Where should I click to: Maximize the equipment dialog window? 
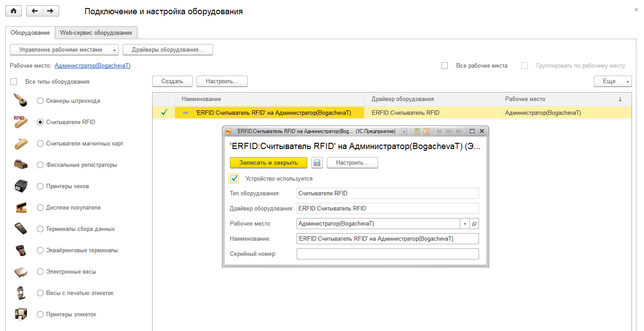[472, 131]
